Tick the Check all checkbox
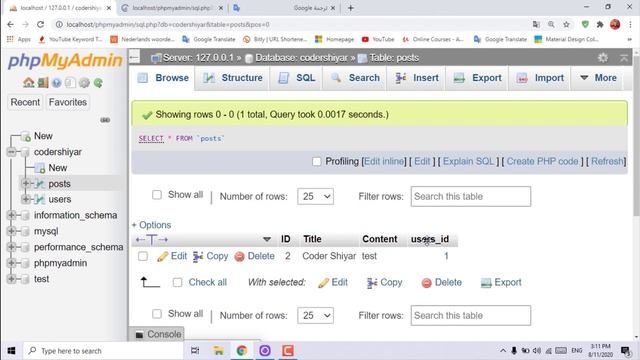 point(178,282)
